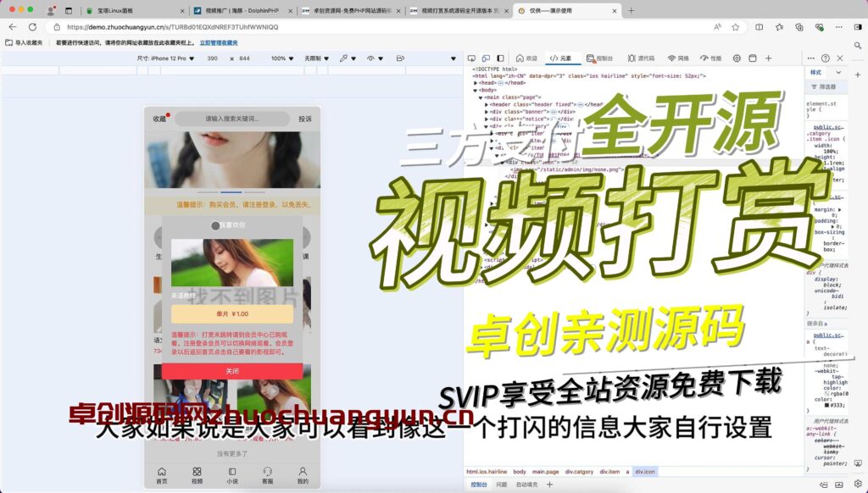Switch to the 性能 DevTools tab
This screenshot has width=868, height=493.
click(x=711, y=58)
